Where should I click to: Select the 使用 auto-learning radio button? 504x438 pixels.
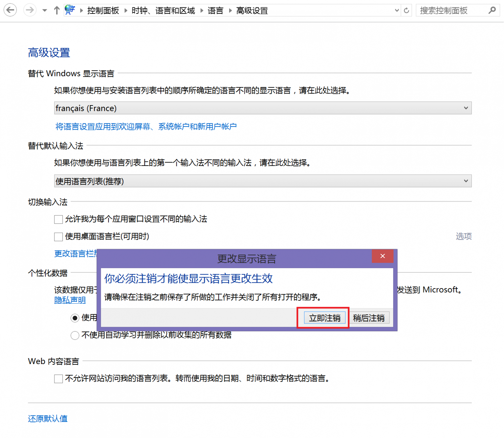pyautogui.click(x=75, y=318)
